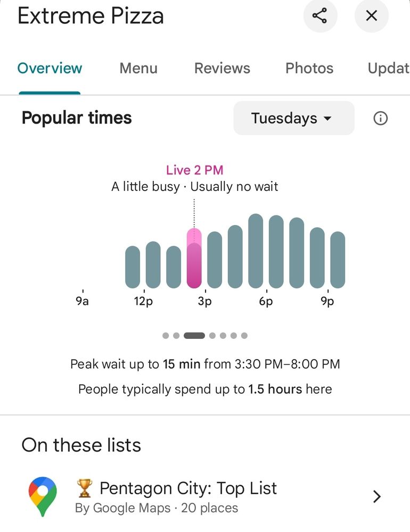Select the tallest 6 PM bar
The height and width of the screenshot is (532, 410).
click(x=256, y=251)
